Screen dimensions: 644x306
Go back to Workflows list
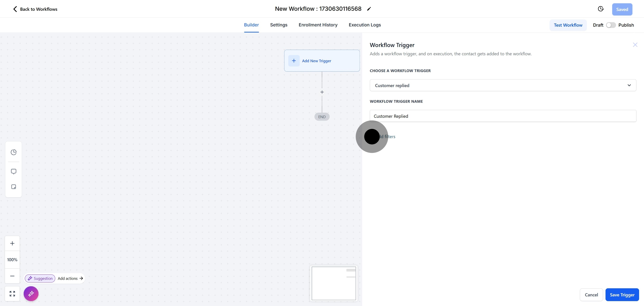[x=35, y=9]
